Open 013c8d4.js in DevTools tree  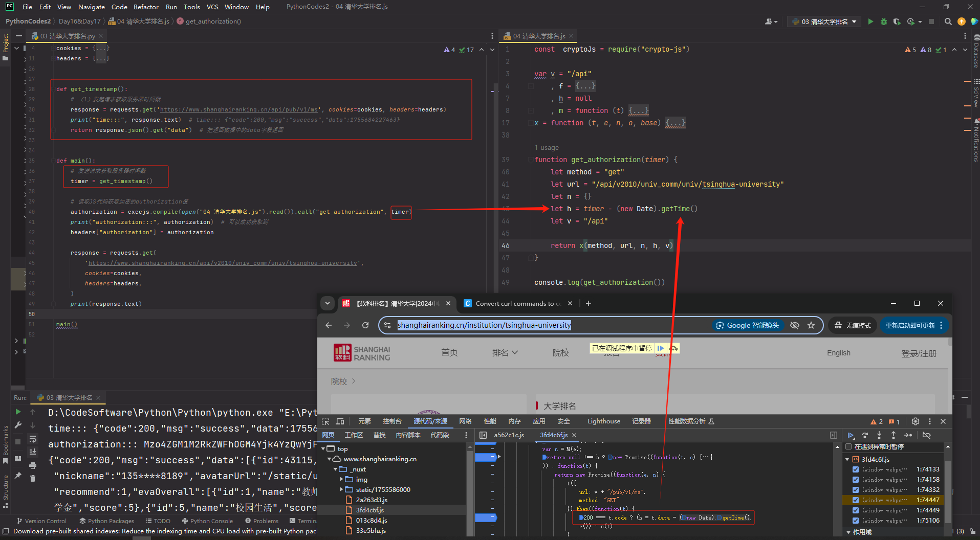[x=372, y=521]
